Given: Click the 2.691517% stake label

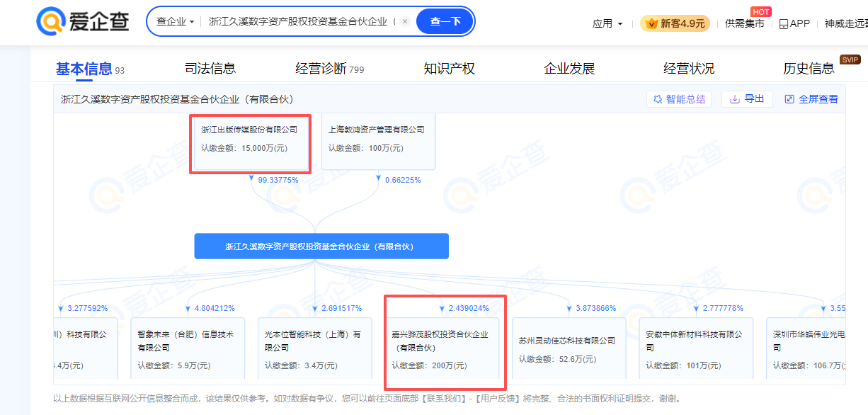Looking at the screenshot, I should pyautogui.click(x=341, y=308).
